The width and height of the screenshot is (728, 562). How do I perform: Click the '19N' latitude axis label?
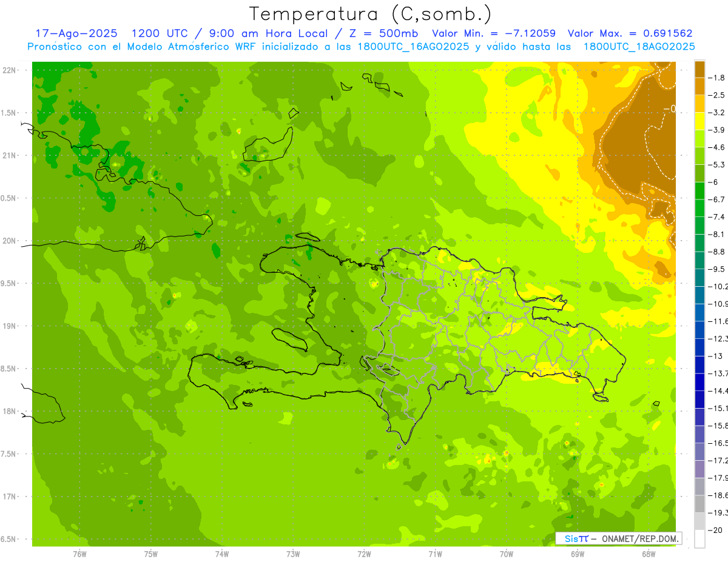coord(9,326)
